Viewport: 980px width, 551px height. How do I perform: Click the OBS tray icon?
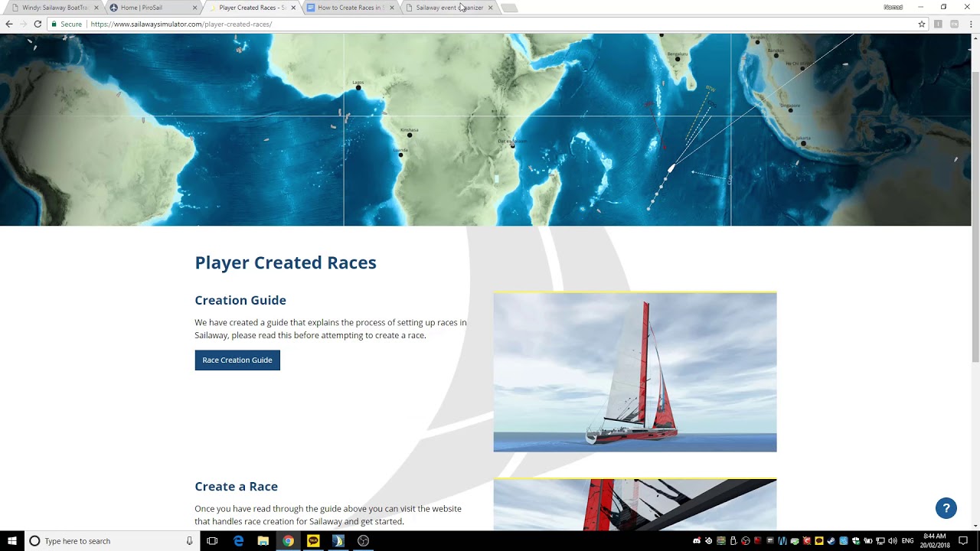tap(746, 541)
